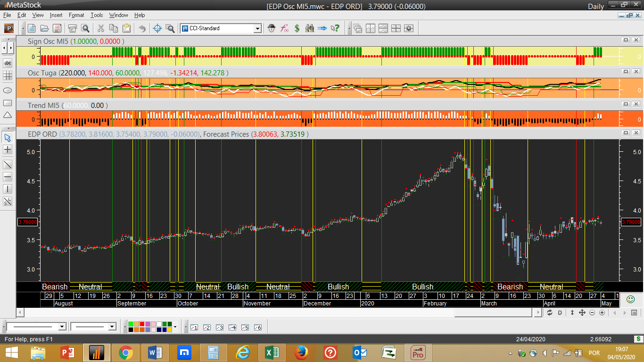This screenshot has width=644, height=362.
Task: Select the text 'abc' annotation tool
Action: click(8, 63)
